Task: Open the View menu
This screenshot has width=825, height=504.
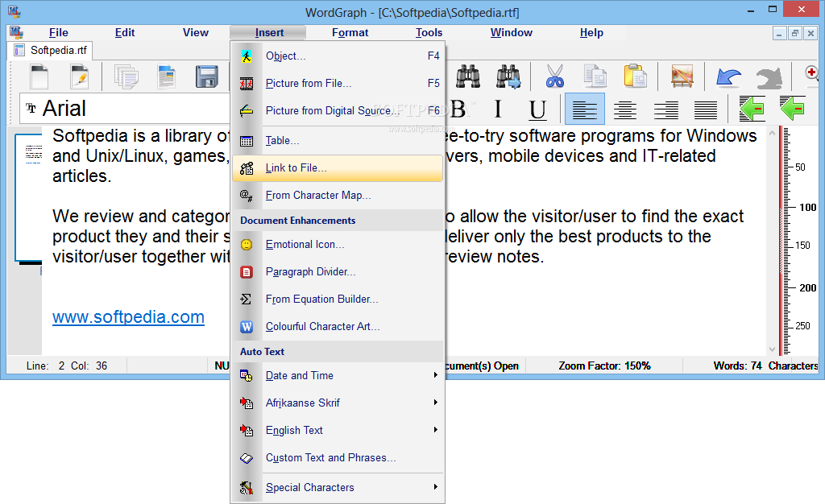Action: point(196,32)
